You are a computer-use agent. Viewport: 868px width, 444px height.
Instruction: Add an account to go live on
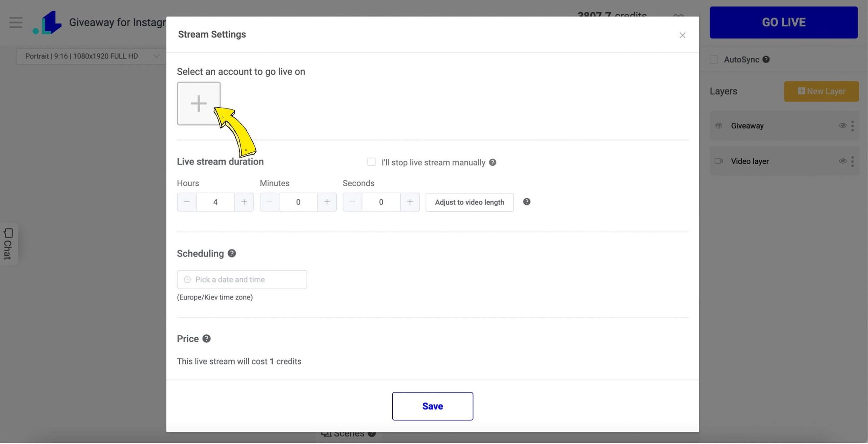[199, 103]
